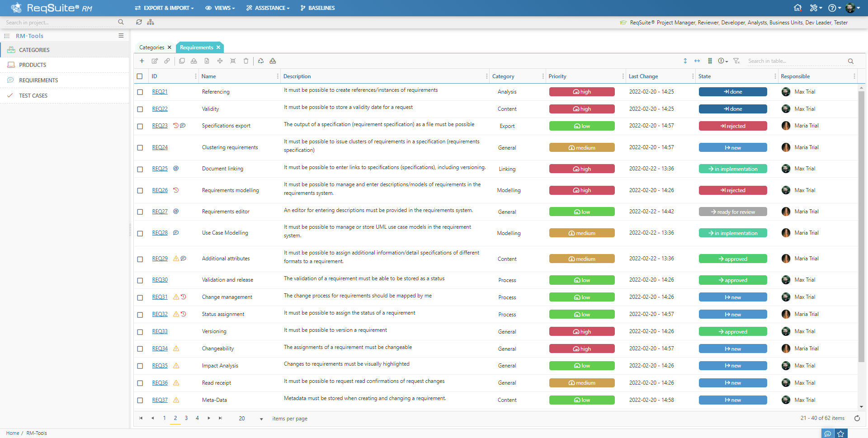Open the project hierarchy icon beside search
Image resolution: width=868 pixels, height=438 pixels.
(151, 22)
